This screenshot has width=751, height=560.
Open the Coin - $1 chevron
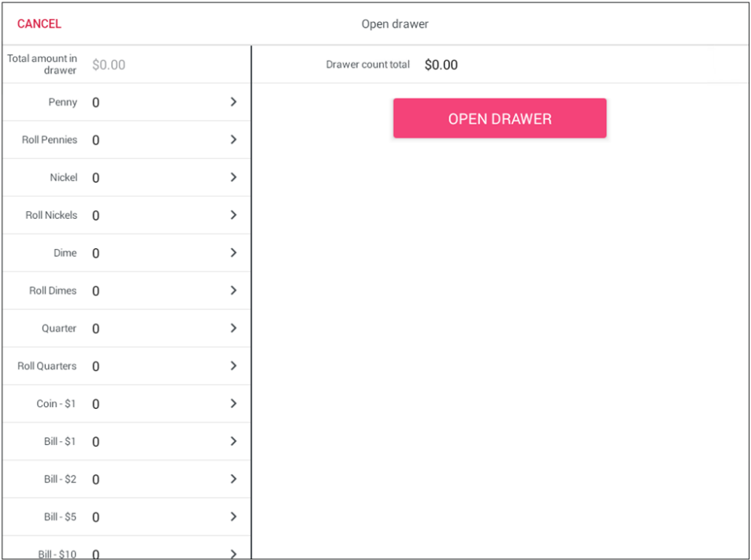[x=233, y=404]
